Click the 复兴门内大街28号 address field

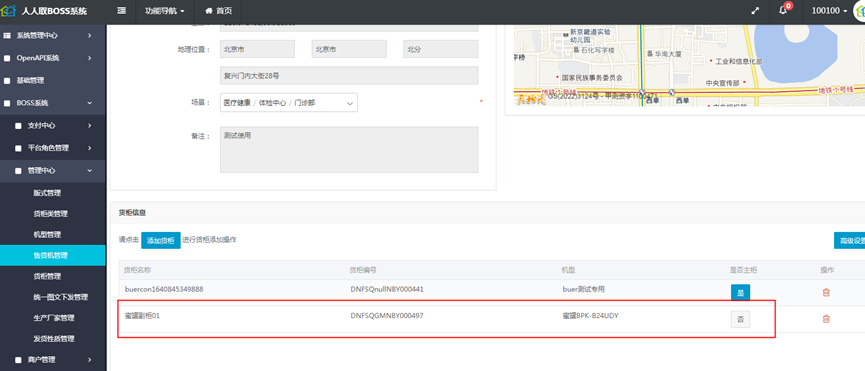point(349,76)
